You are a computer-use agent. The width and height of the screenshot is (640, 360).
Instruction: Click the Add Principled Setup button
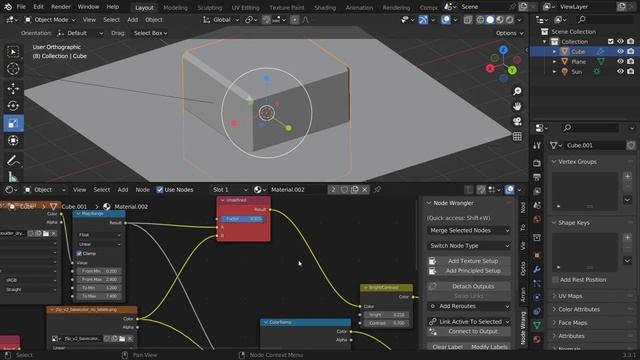coord(469,271)
